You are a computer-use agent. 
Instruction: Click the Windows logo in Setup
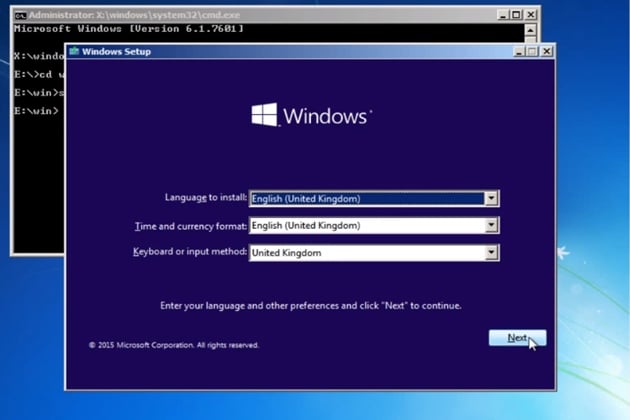[x=264, y=115]
